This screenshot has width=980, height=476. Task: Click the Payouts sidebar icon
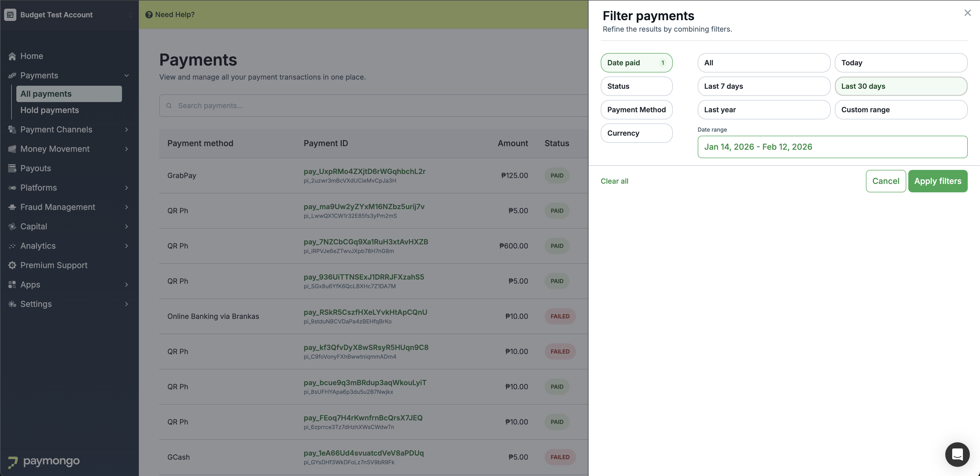coord(12,168)
